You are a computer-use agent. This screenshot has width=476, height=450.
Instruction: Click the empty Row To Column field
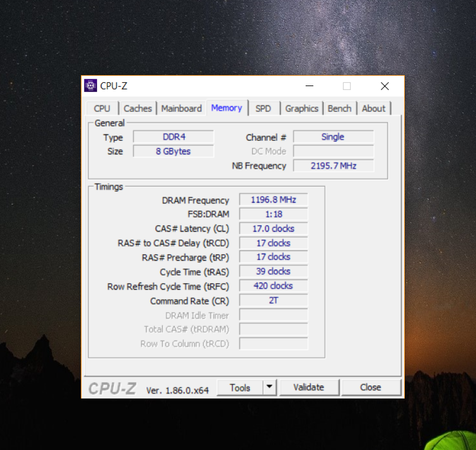[x=274, y=344]
